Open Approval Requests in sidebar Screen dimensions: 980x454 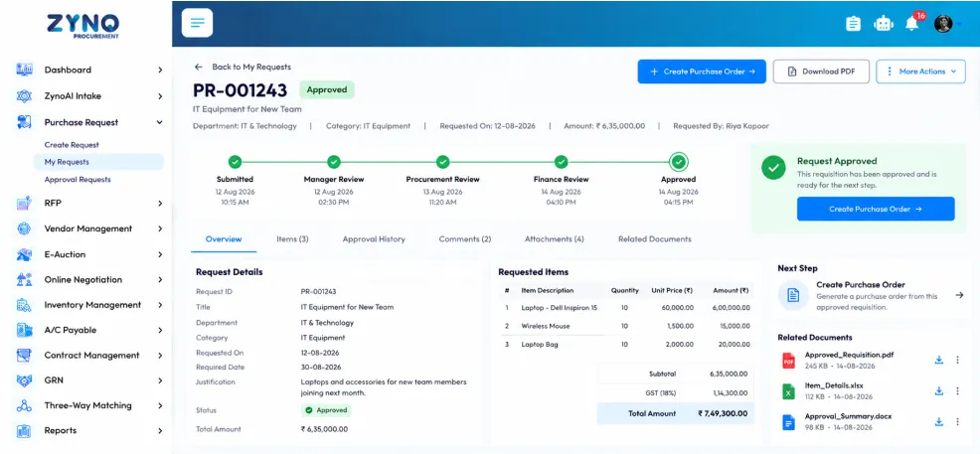(x=78, y=179)
